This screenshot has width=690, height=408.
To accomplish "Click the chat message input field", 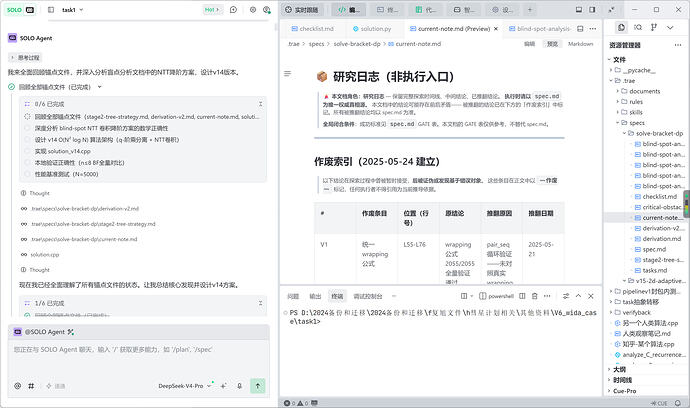I will [138, 359].
